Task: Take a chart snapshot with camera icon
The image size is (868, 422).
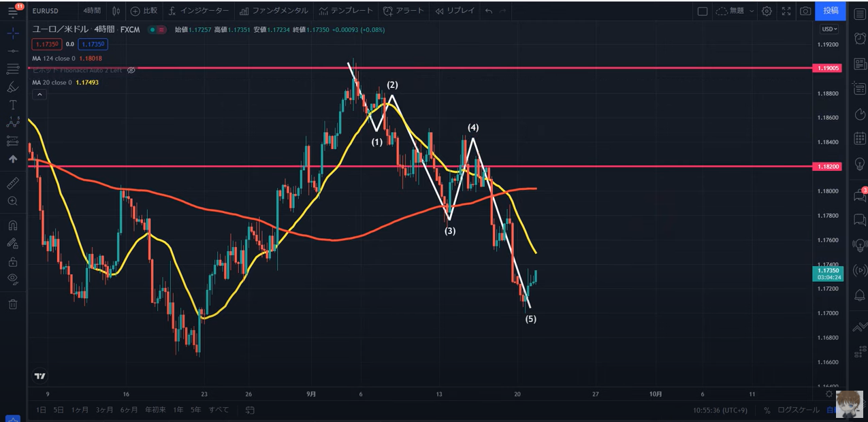Action: click(x=805, y=11)
